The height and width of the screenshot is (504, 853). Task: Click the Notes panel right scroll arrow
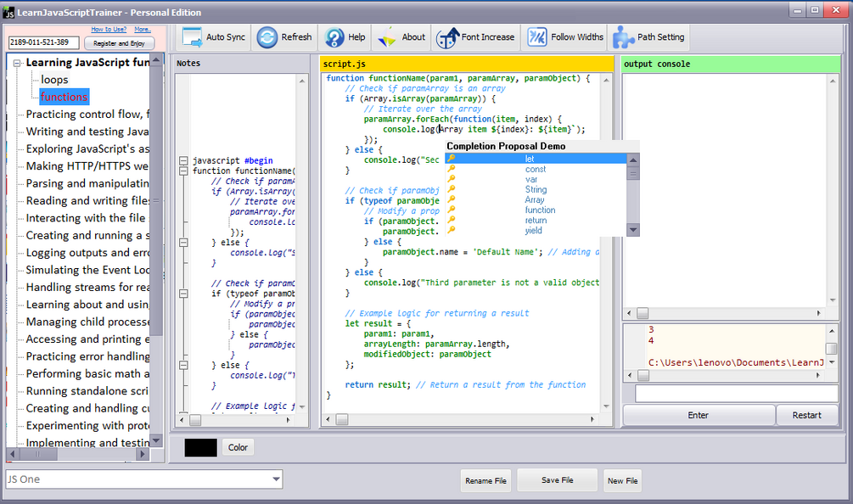click(289, 420)
